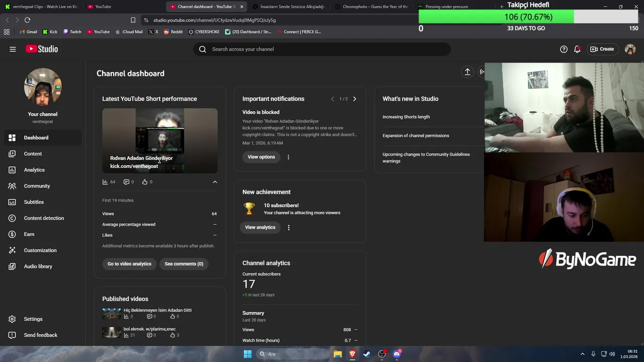Go to previous notification page arrow
This screenshot has height=362, width=644.
click(x=333, y=99)
